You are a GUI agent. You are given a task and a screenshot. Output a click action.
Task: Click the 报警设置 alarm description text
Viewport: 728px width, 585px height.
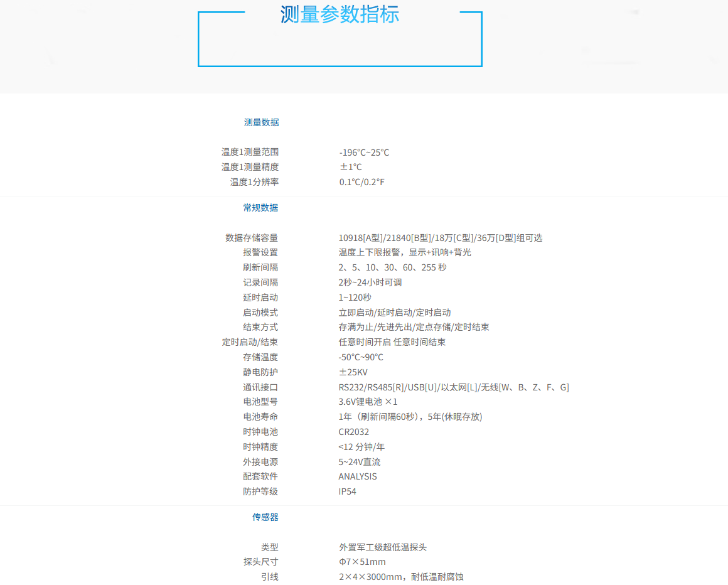[404, 252]
